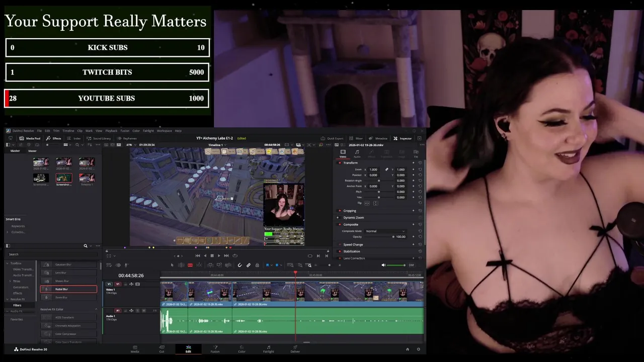Toggle linked selection chain icon
The height and width of the screenshot is (362, 644).
pos(249,265)
